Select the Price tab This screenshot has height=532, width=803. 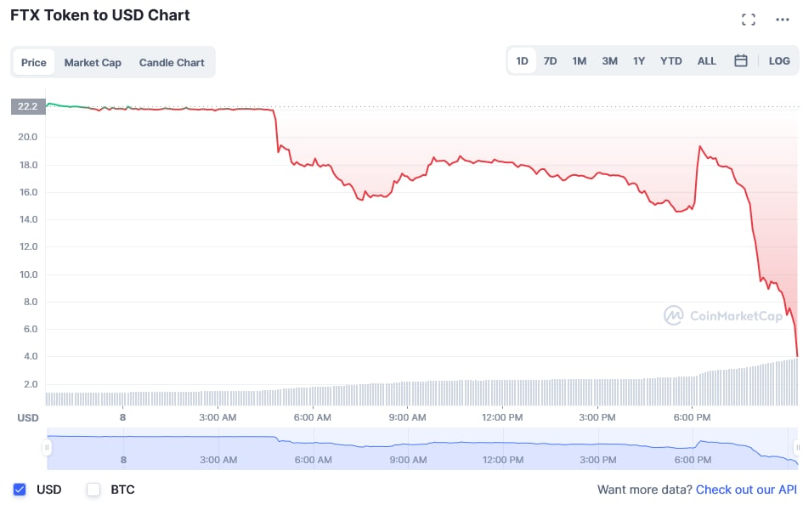tap(34, 62)
